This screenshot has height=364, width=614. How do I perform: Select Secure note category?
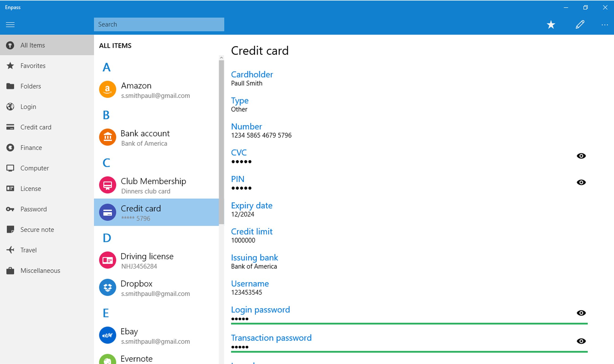click(37, 230)
